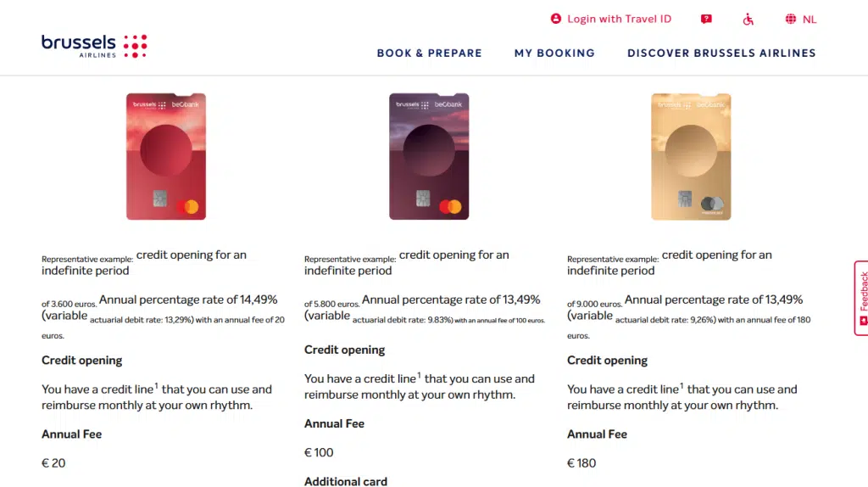Click the Mastercard logo on purple card
Image resolution: width=868 pixels, height=487 pixels.
point(452,206)
